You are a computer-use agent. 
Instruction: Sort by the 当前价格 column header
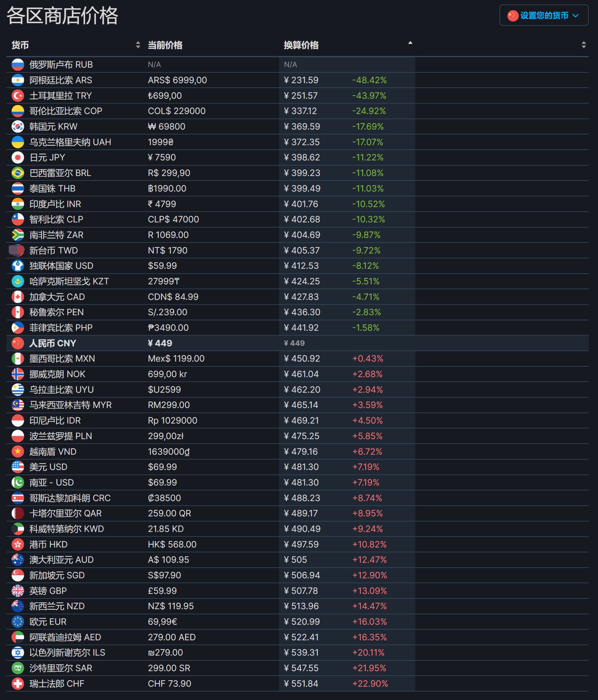tap(165, 45)
